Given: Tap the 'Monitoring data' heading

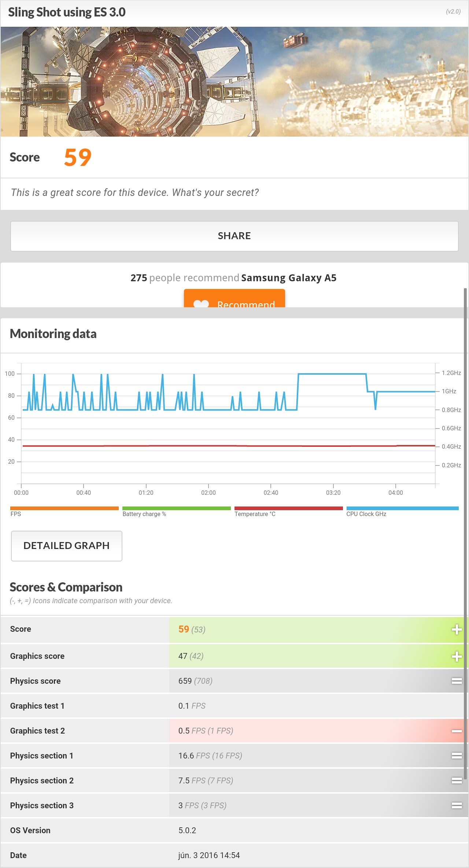Looking at the screenshot, I should pyautogui.click(x=53, y=334).
